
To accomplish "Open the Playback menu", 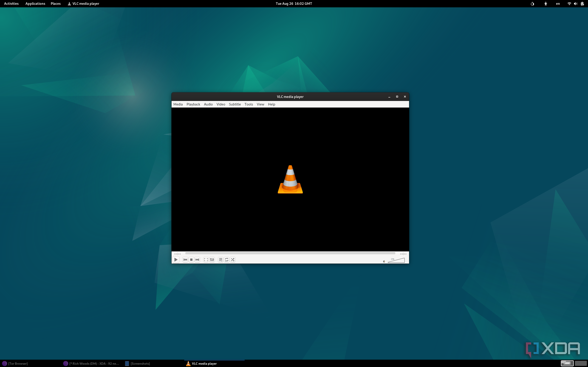I will pyautogui.click(x=193, y=104).
